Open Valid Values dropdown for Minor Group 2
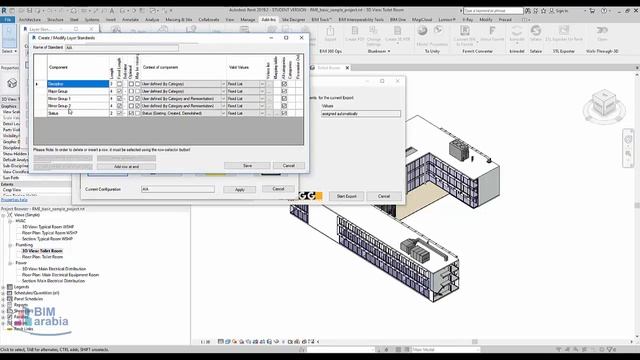Screen dimensions: 640x360 (x=262, y=106)
